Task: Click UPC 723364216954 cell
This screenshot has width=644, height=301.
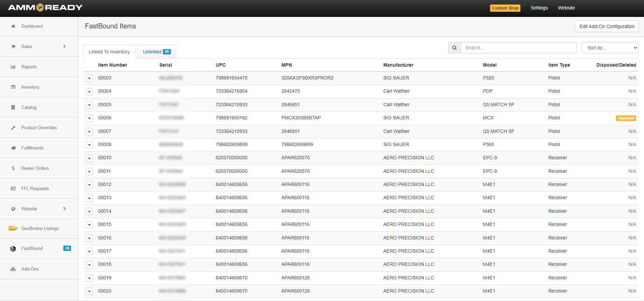Action: pyautogui.click(x=231, y=91)
